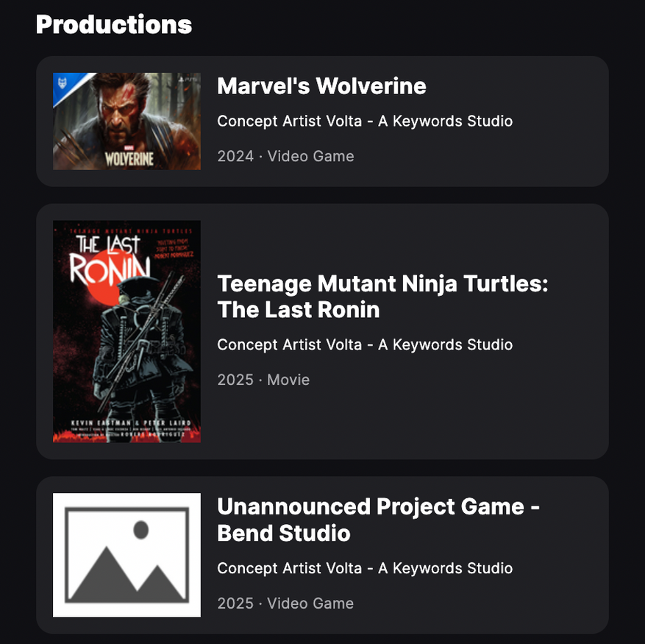Screen dimensions: 645x644
Task: Click the Concept Artist Volta role under Last Ronin
Action: (x=365, y=344)
